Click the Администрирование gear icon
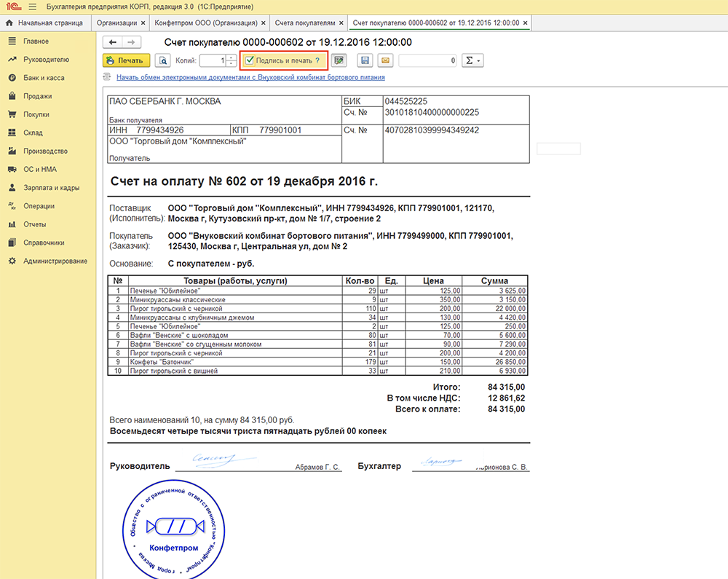This screenshot has width=728, height=579. 12,261
